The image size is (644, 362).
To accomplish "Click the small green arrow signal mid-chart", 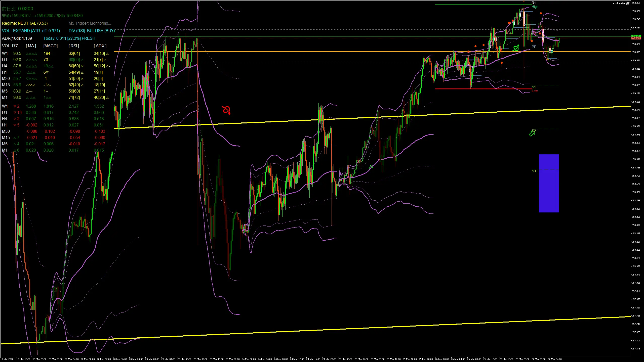I will coord(371,167).
